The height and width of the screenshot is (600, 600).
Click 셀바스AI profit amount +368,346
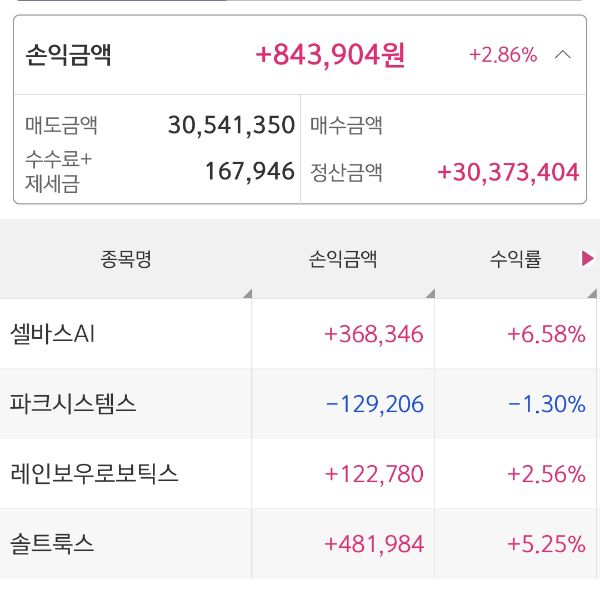[374, 334]
